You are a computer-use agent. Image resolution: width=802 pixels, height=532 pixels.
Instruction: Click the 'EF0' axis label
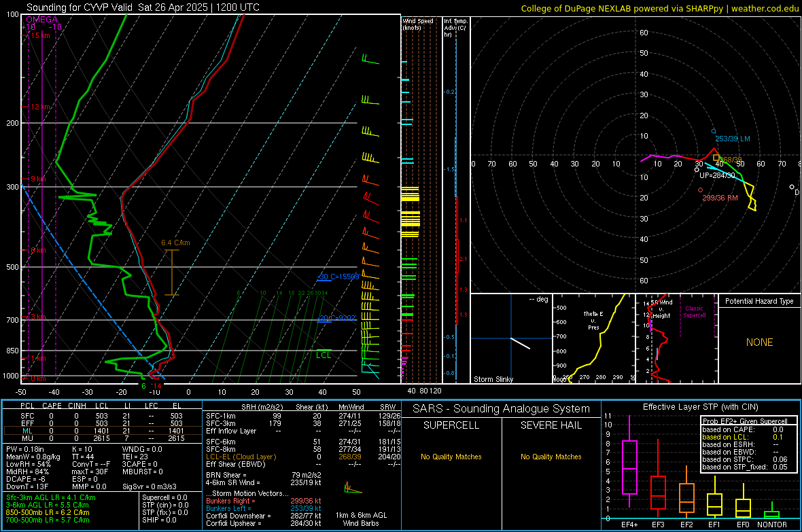pyautogui.click(x=743, y=525)
